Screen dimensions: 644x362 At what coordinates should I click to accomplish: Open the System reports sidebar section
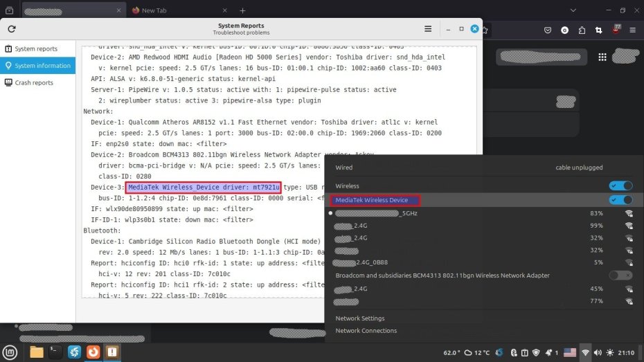pyautogui.click(x=38, y=48)
